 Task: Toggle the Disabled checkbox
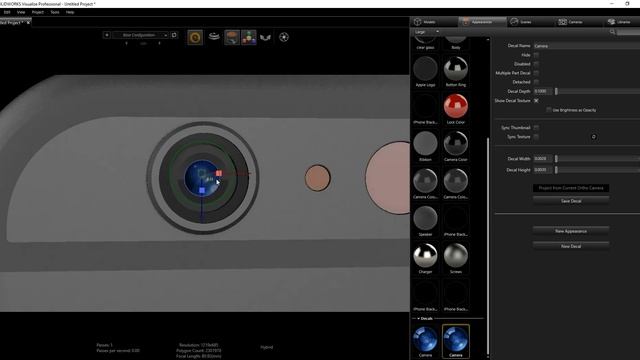[x=536, y=64]
